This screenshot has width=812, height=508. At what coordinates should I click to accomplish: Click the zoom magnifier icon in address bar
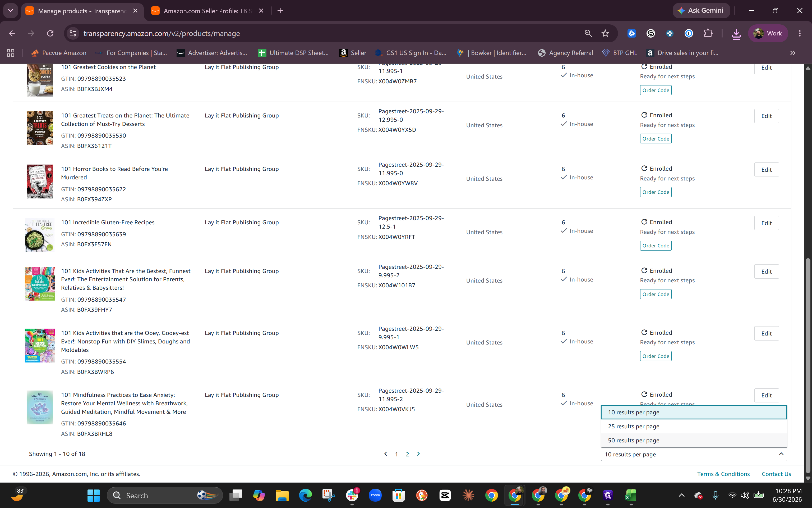[x=588, y=33]
